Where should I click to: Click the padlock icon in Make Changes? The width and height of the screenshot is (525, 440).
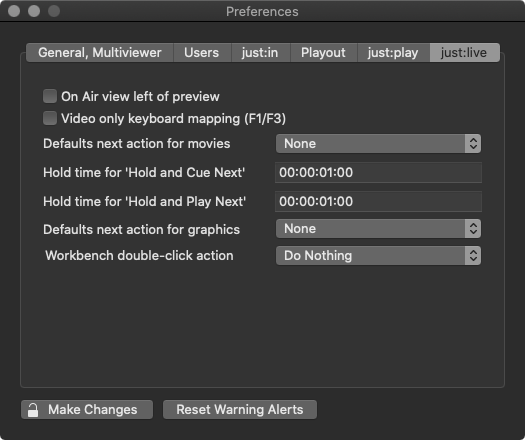(x=33, y=410)
